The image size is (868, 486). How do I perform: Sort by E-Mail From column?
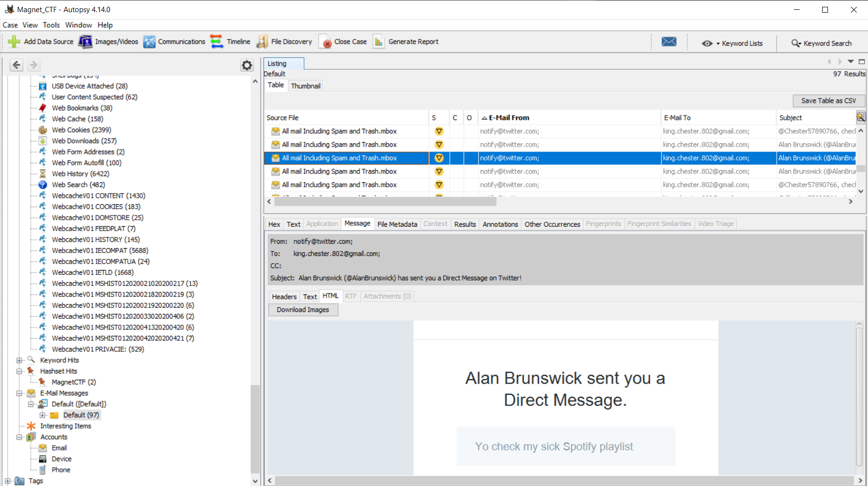(x=569, y=117)
